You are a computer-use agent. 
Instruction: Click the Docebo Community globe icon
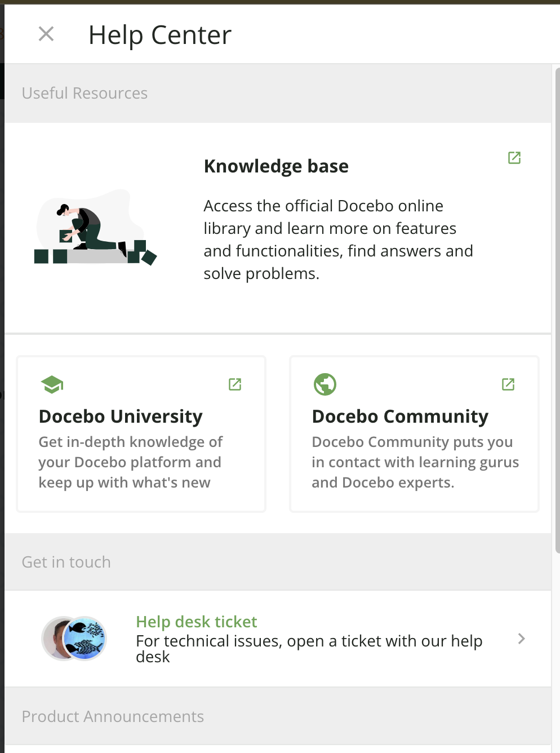pos(325,384)
